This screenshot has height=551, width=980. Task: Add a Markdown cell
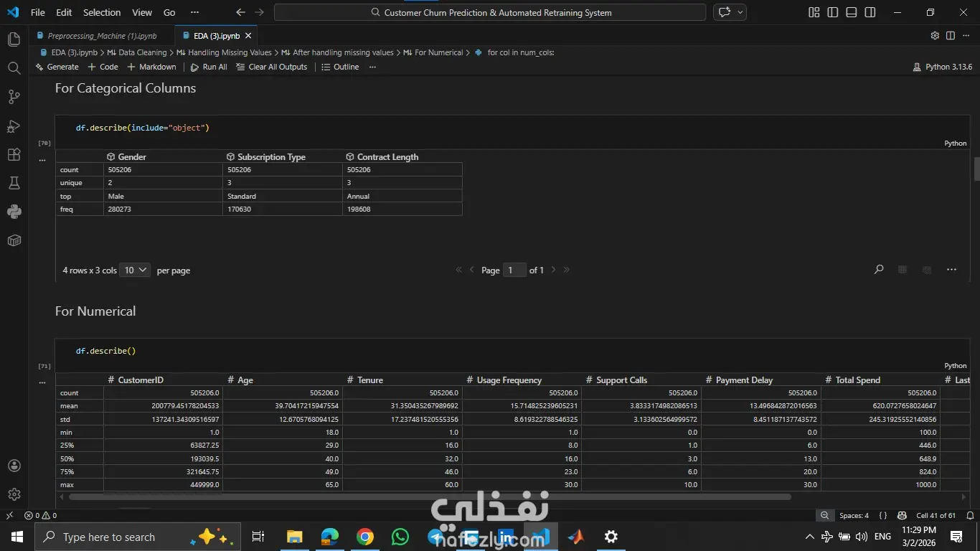(x=151, y=67)
